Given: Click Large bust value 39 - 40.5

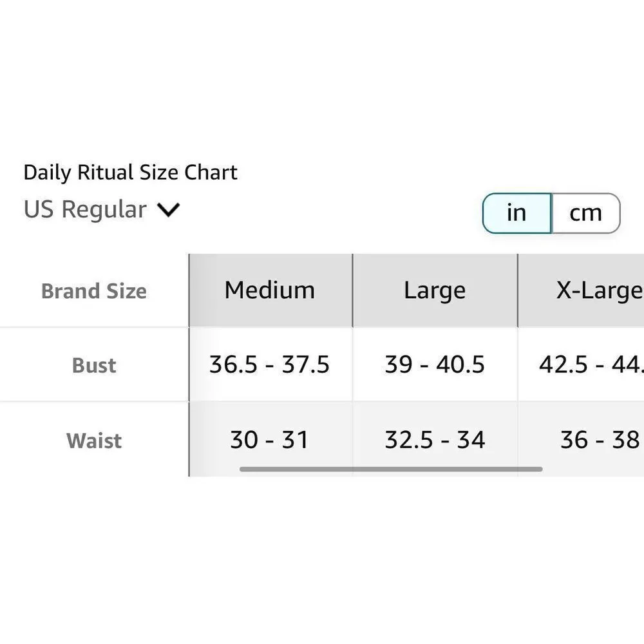Looking at the screenshot, I should [x=435, y=365].
